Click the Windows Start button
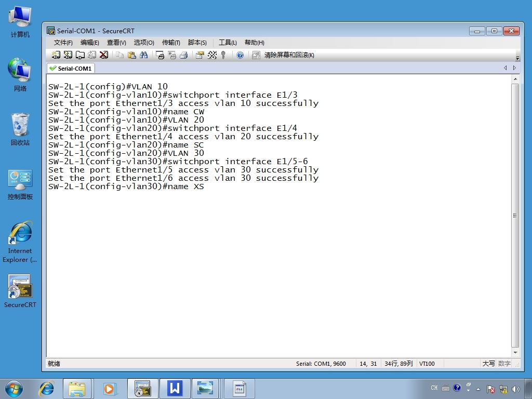 pos(14,389)
